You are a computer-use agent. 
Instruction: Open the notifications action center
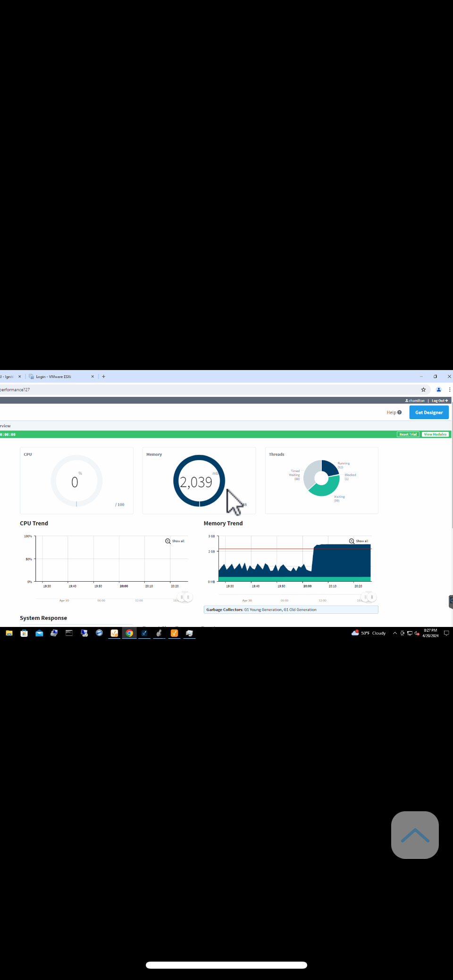pyautogui.click(x=446, y=633)
